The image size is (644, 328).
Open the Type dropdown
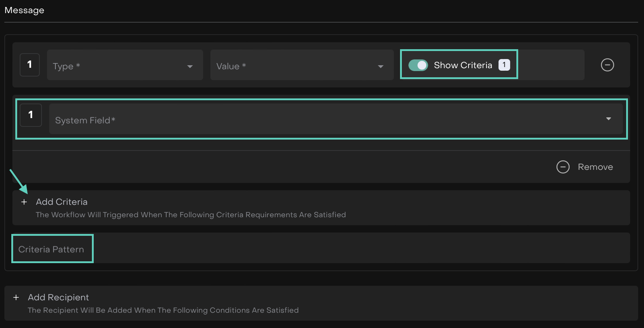(125, 65)
